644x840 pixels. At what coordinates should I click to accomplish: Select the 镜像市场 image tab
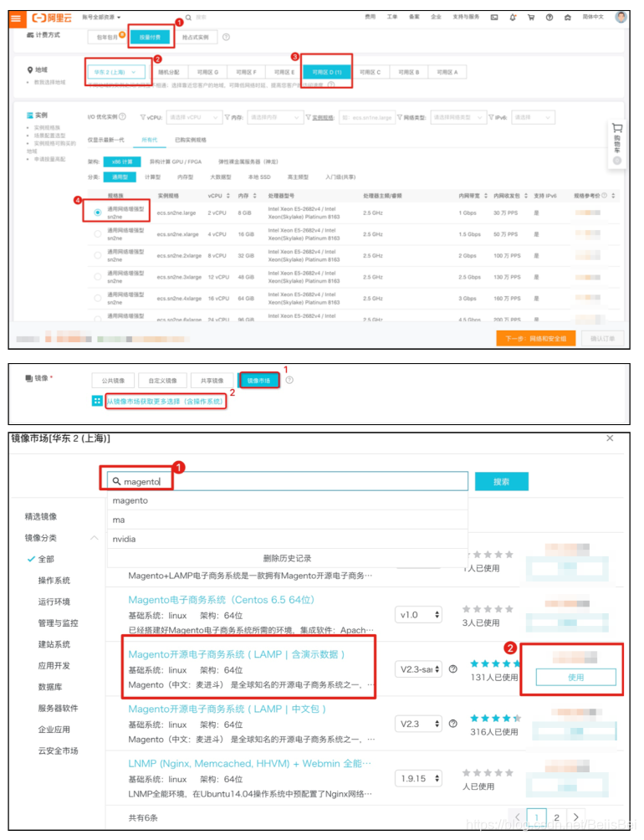click(x=258, y=381)
